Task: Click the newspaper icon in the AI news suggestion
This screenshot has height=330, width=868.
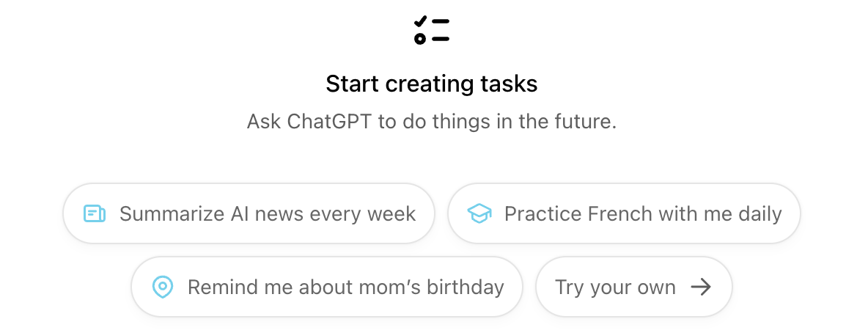Action: [x=95, y=213]
